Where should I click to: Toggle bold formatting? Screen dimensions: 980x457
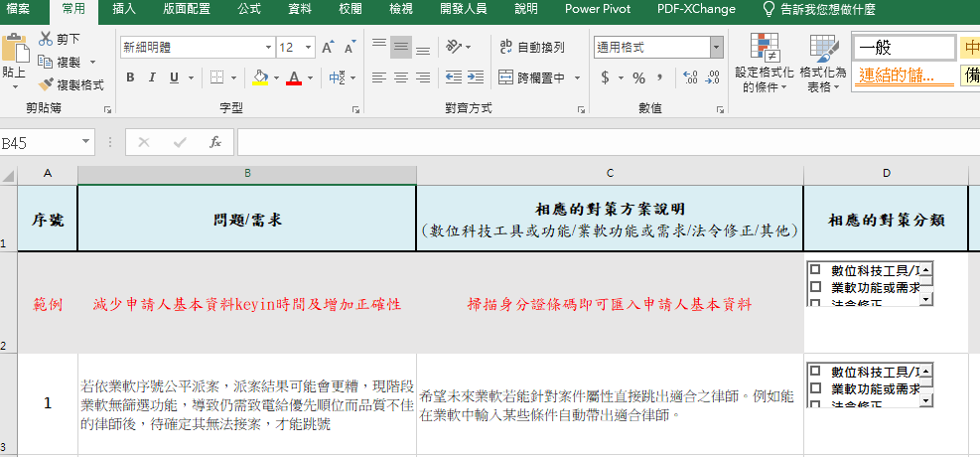[130, 77]
